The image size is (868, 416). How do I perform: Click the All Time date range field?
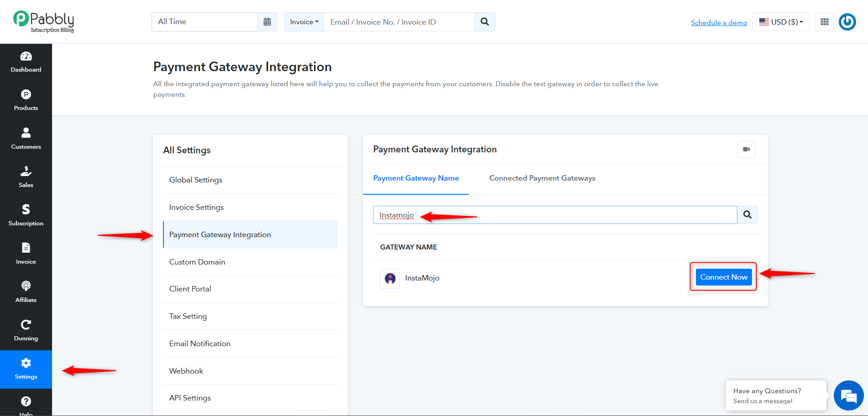[205, 22]
